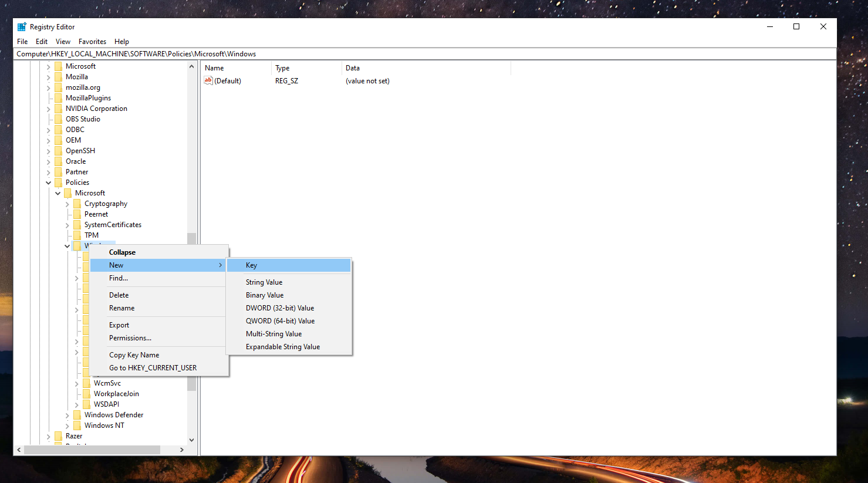Click the Mozilla folder icon
Image resolution: width=868 pixels, height=483 pixels.
58,77
